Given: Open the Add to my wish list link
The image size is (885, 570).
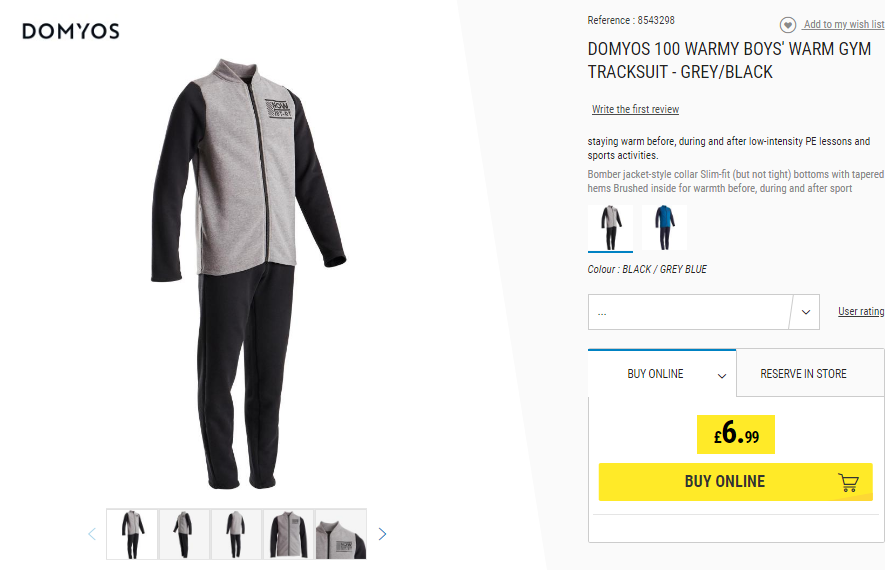Looking at the screenshot, I should pos(844,24).
